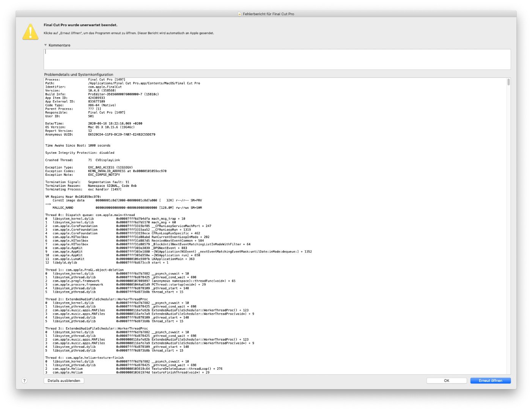Confirm the dialog with OK

point(447,381)
